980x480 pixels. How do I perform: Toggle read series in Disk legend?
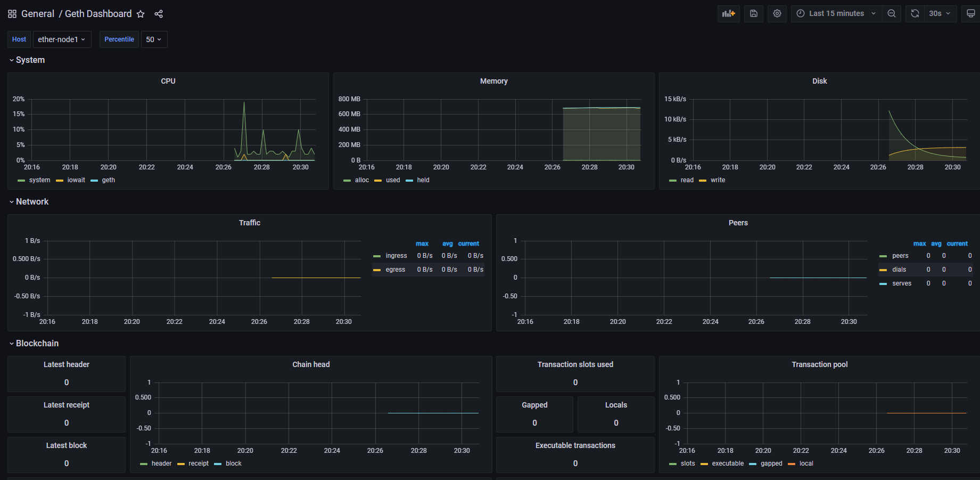[x=687, y=180]
